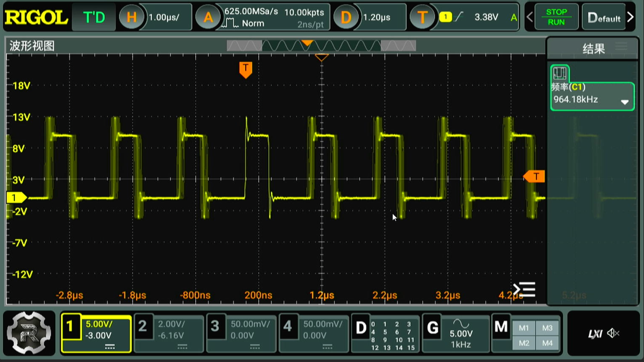
Task: Click the trigger level T marker slider
Action: click(x=535, y=176)
